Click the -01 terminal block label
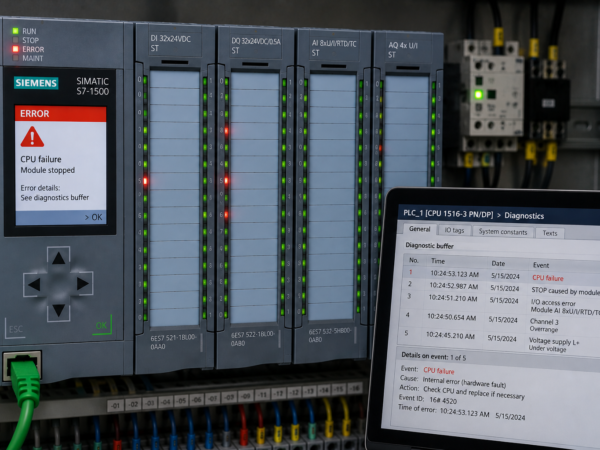600x450 pixels. (116, 405)
